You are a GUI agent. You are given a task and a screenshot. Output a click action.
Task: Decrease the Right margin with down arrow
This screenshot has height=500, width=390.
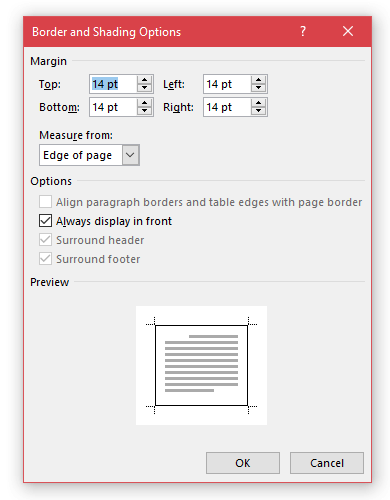[x=258, y=111]
